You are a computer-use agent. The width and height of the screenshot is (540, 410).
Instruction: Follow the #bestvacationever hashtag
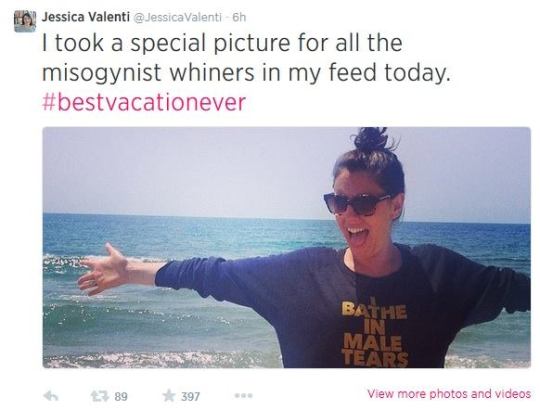(144, 103)
